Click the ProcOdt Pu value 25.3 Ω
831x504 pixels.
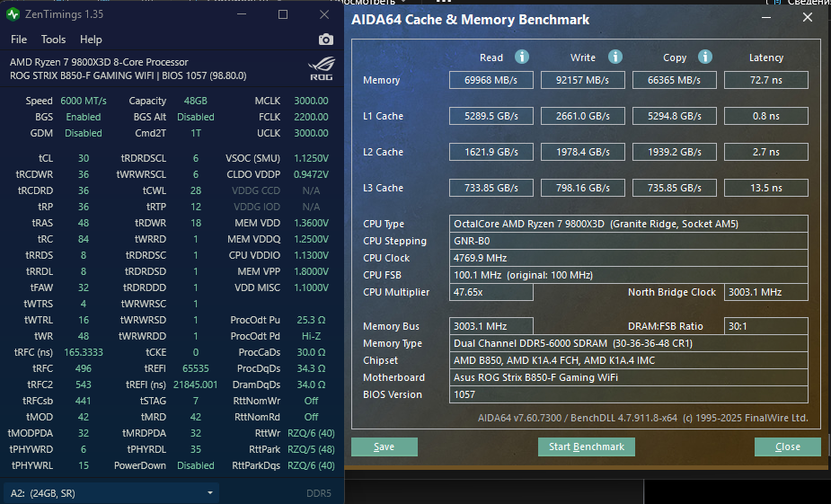coord(311,320)
